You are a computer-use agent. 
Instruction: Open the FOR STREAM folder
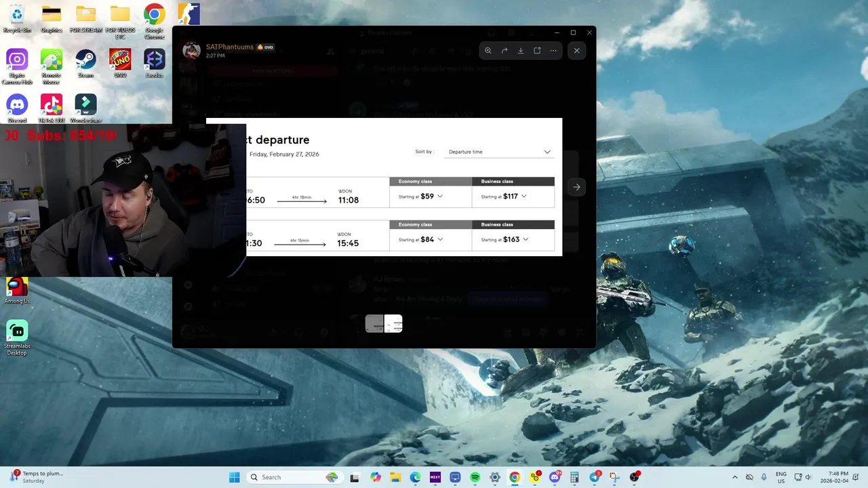pos(85,19)
